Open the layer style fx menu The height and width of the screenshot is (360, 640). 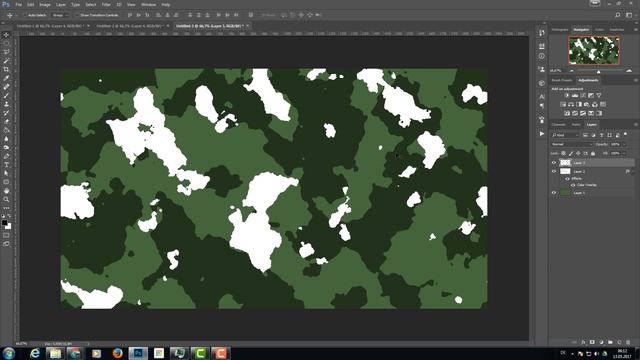coord(583,342)
